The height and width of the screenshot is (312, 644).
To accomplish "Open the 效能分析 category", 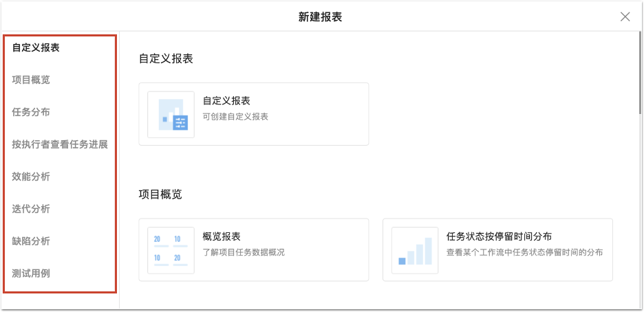I will click(x=31, y=177).
